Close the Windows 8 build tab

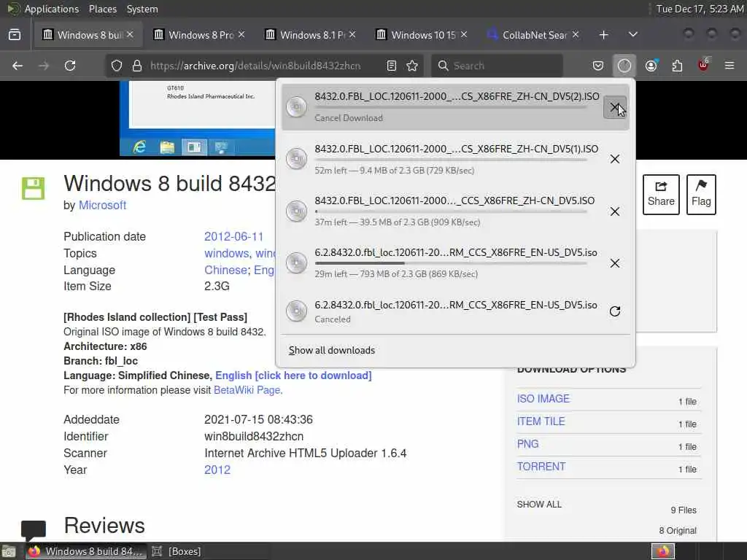(130, 35)
